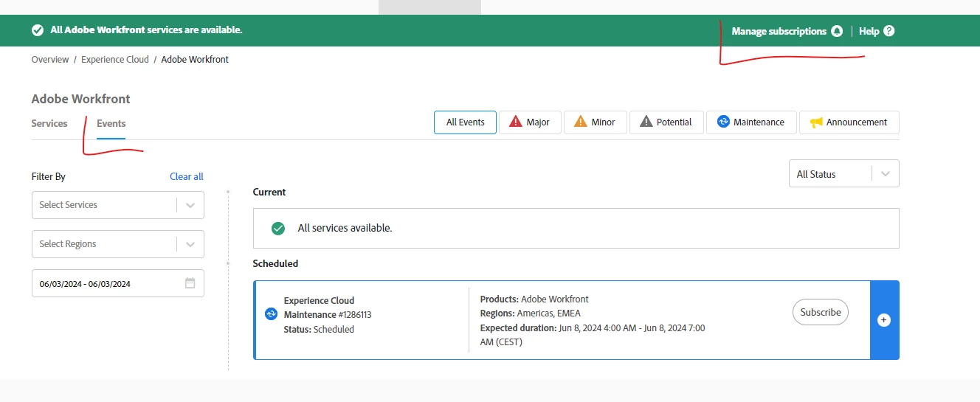
Task: Click the green check icon beside All services available
Action: [x=278, y=228]
